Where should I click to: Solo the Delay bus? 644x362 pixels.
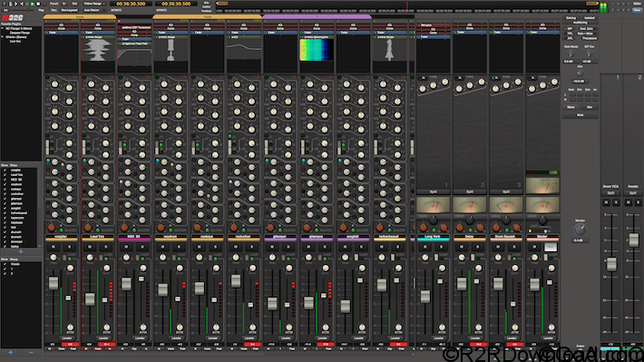tap(477, 247)
